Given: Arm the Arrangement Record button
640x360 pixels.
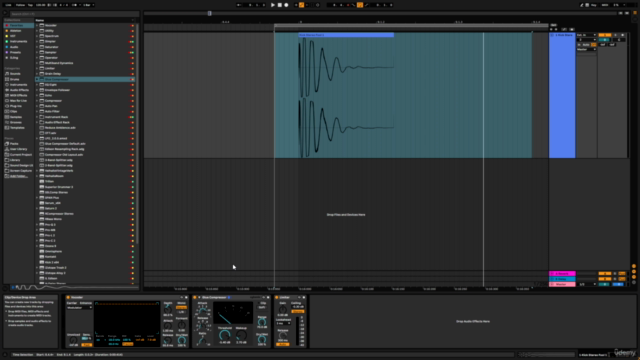Looking at the screenshot, I should click(286, 5).
